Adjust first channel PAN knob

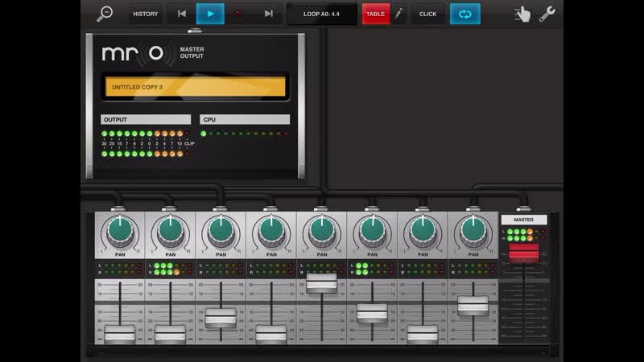[x=120, y=232]
